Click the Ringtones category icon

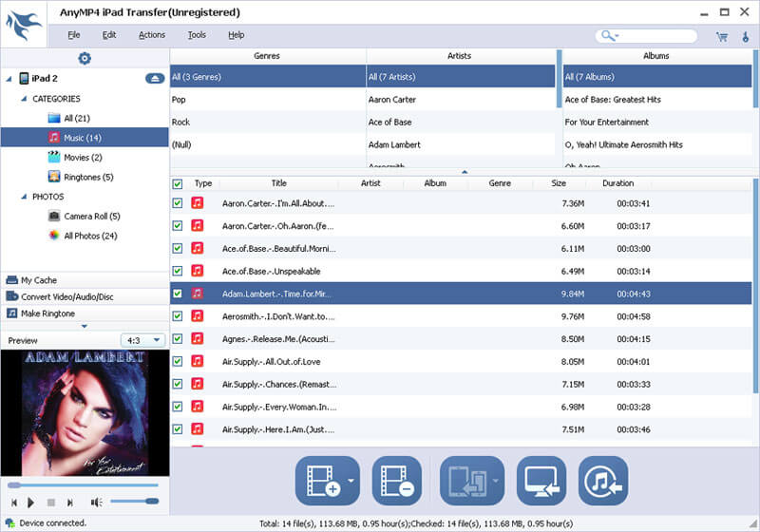click(x=54, y=177)
